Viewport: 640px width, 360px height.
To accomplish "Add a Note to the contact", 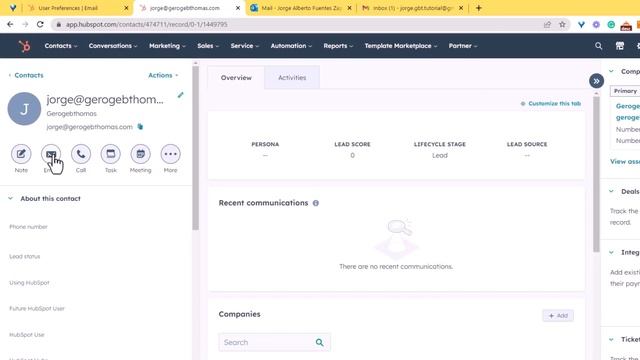I will pos(21,154).
